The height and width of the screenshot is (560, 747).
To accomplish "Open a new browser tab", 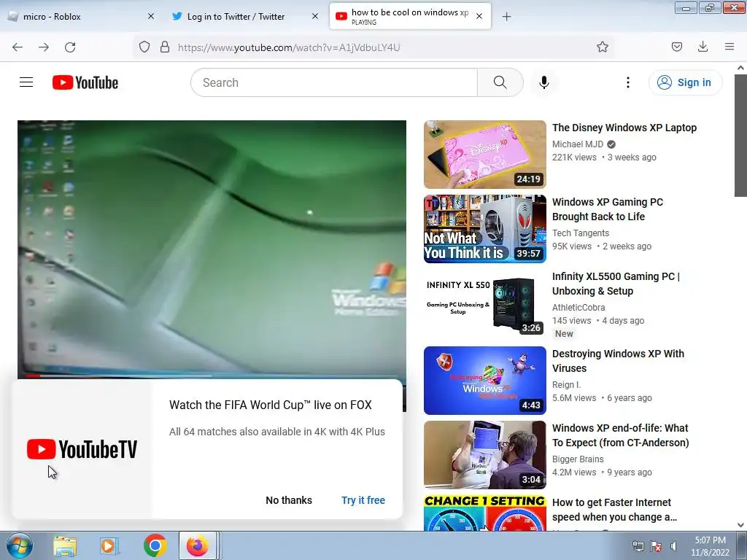I will pyautogui.click(x=506, y=17).
